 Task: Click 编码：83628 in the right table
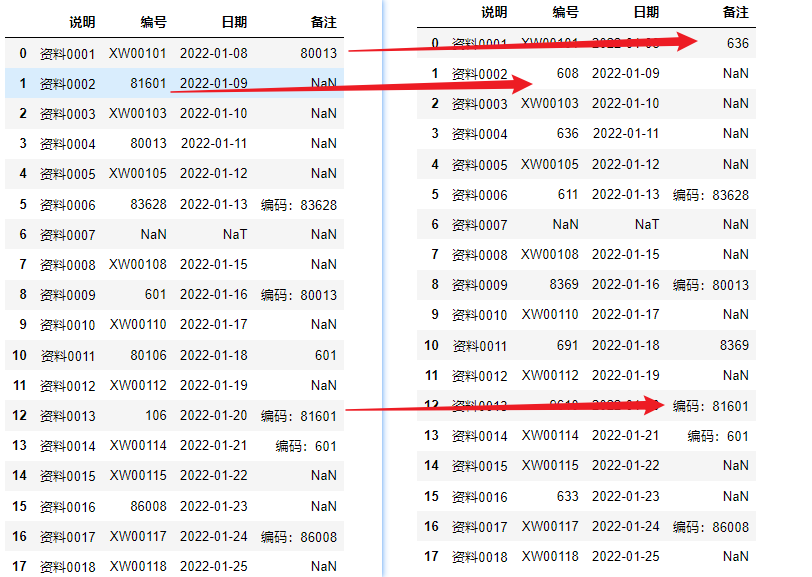[711, 195]
